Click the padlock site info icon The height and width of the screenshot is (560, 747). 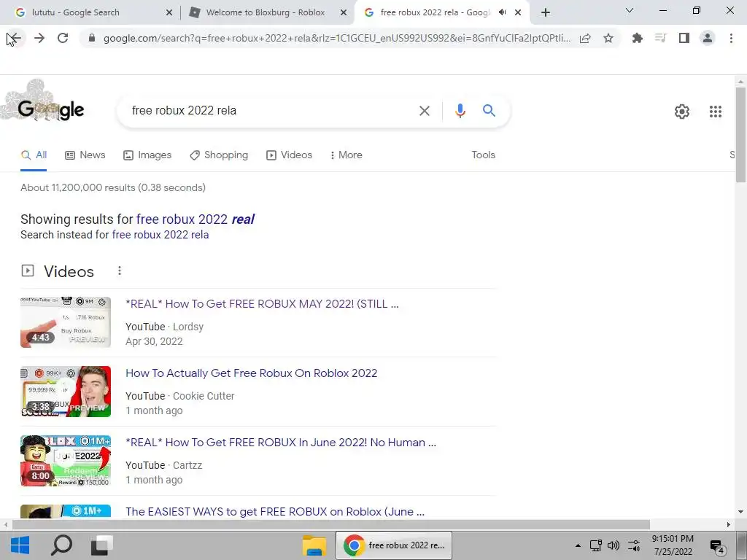click(92, 38)
